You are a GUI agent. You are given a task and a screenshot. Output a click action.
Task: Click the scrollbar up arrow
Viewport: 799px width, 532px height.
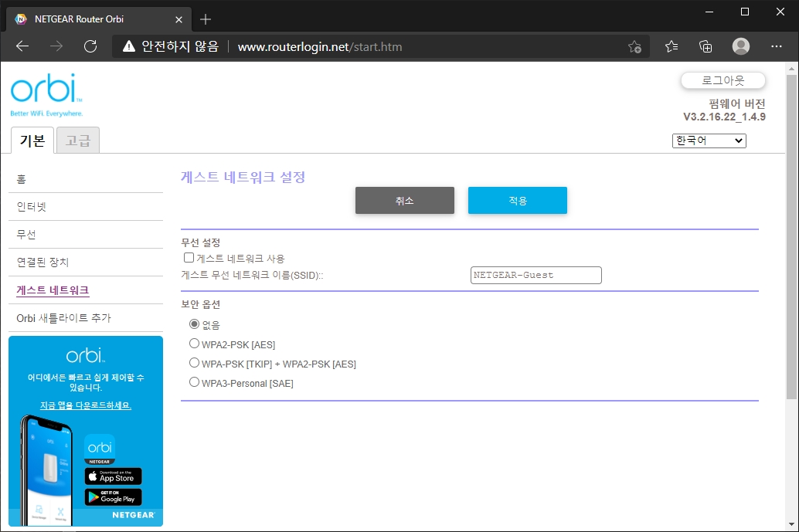[x=791, y=68]
